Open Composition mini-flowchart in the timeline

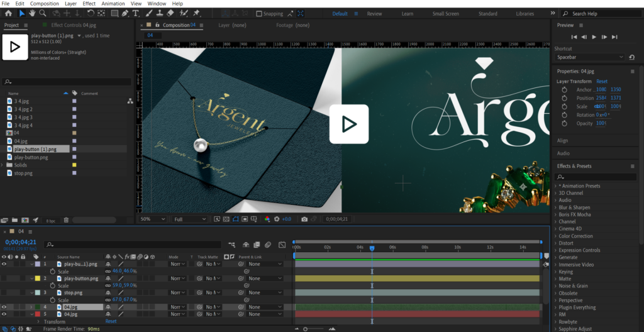pos(231,245)
